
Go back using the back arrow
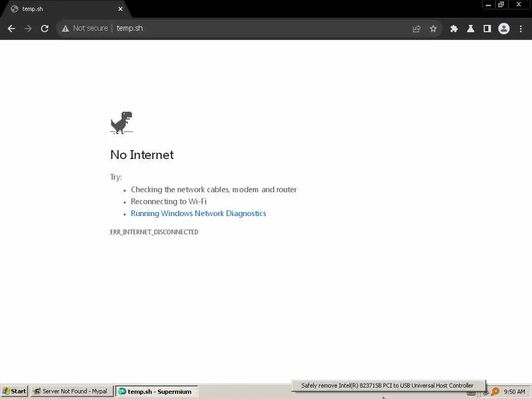point(11,29)
